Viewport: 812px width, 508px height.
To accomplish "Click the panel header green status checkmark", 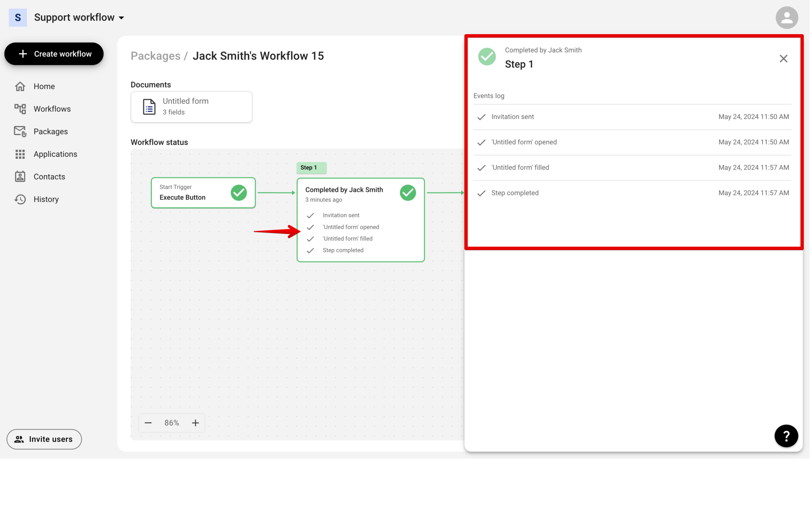I will (x=487, y=56).
